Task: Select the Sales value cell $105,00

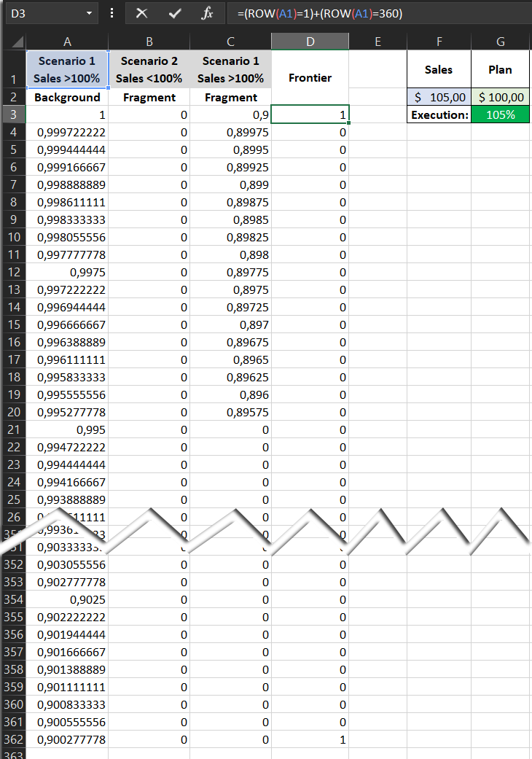Action: (x=439, y=97)
